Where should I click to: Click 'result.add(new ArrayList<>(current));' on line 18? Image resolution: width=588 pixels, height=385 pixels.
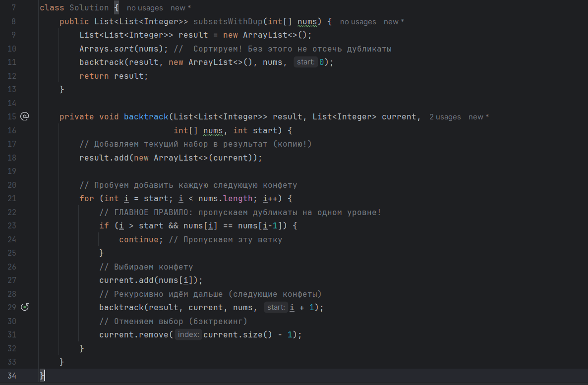(x=171, y=158)
